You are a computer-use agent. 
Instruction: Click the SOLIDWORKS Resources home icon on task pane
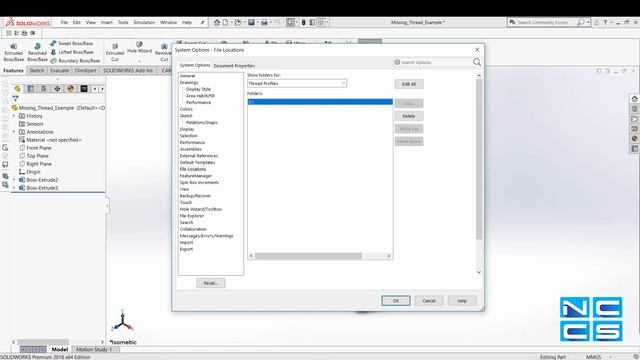(634, 99)
